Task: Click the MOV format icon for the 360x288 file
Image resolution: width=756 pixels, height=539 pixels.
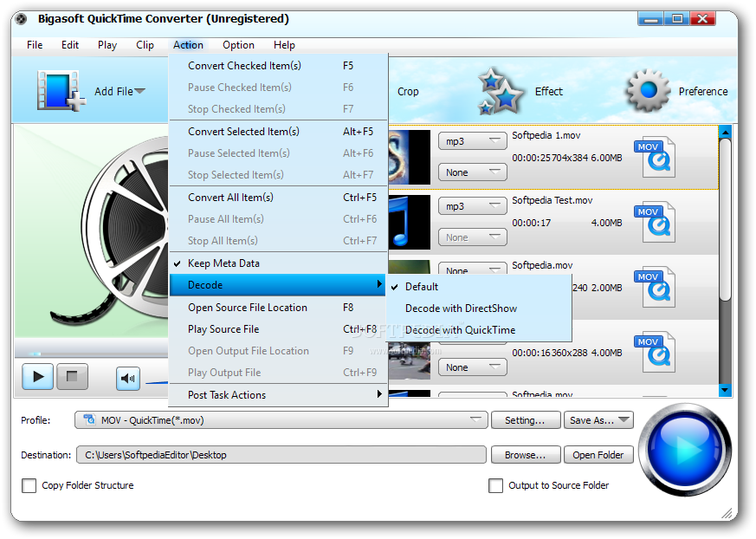Action: click(655, 353)
